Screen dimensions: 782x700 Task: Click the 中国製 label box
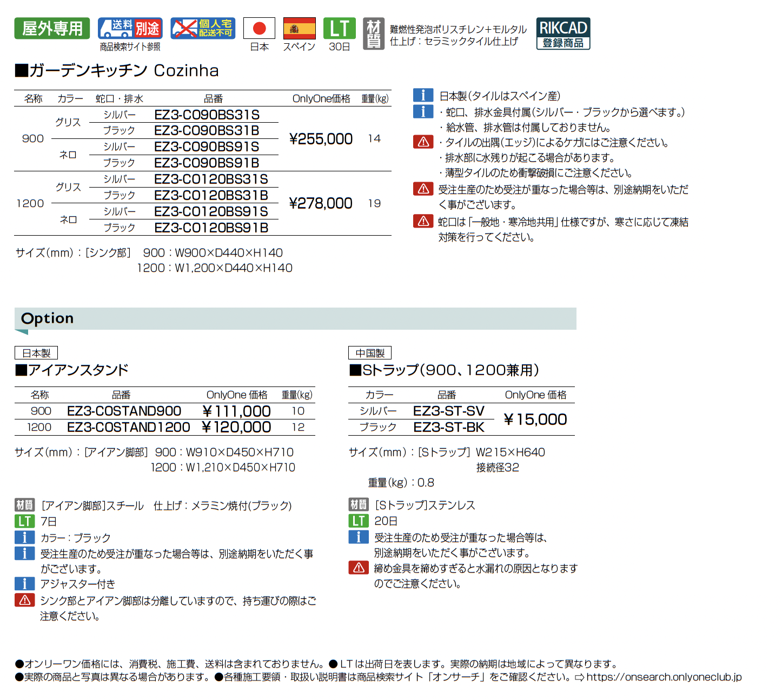(370, 353)
